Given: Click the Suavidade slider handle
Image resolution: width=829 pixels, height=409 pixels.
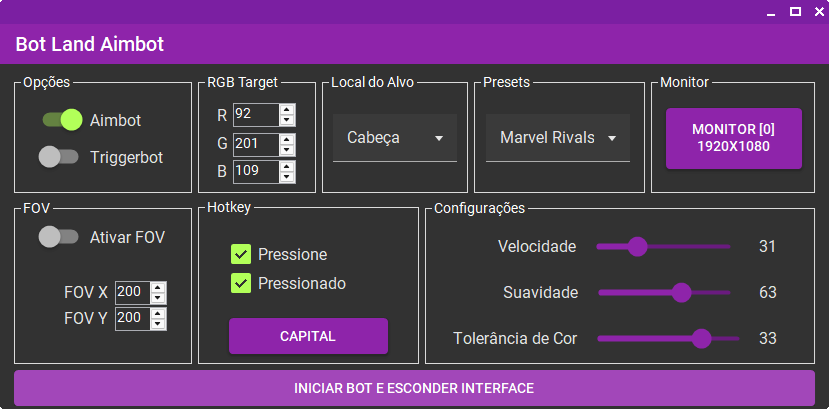Looking at the screenshot, I should click(x=682, y=293).
